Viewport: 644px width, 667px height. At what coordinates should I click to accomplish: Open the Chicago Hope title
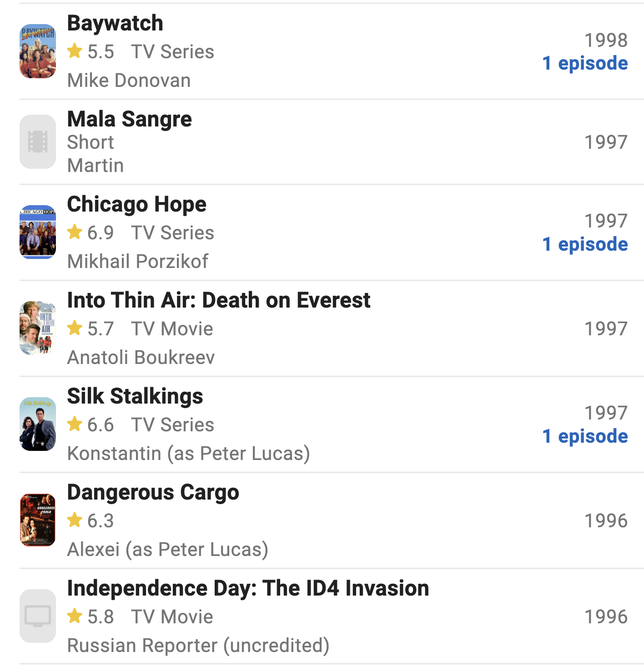[x=137, y=204]
